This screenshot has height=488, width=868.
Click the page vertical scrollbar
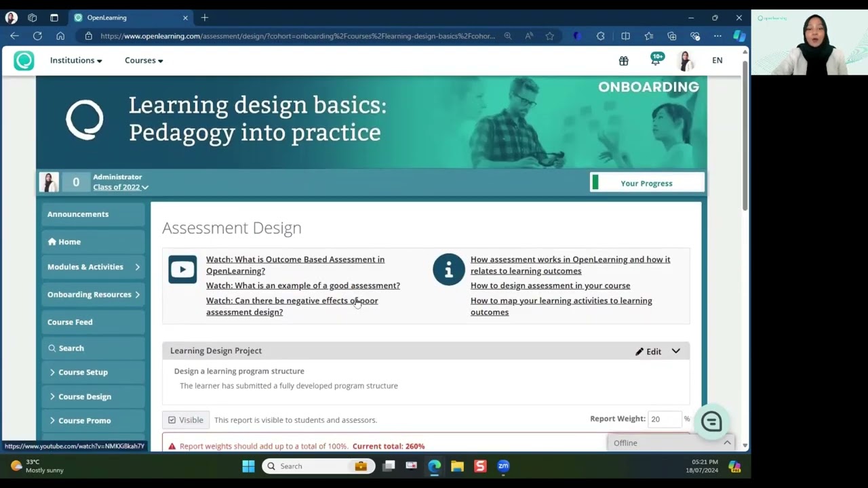tap(746, 136)
